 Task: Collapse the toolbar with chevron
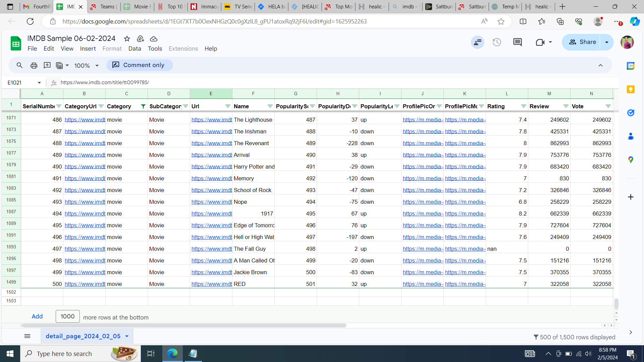tap(600, 65)
